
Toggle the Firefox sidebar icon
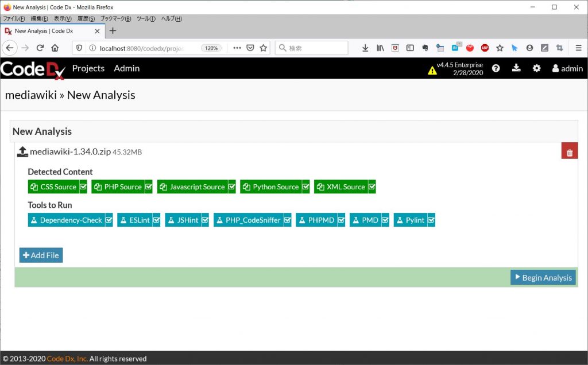tap(410, 48)
